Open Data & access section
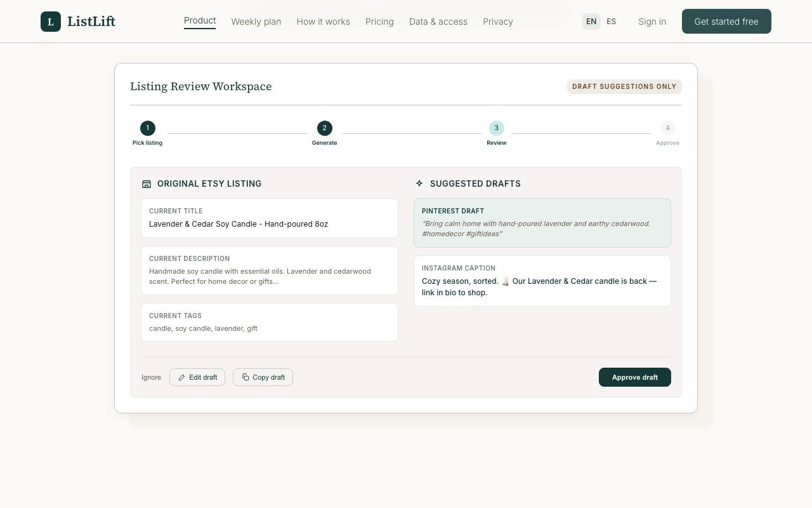Image resolution: width=812 pixels, height=508 pixels. pyautogui.click(x=438, y=22)
